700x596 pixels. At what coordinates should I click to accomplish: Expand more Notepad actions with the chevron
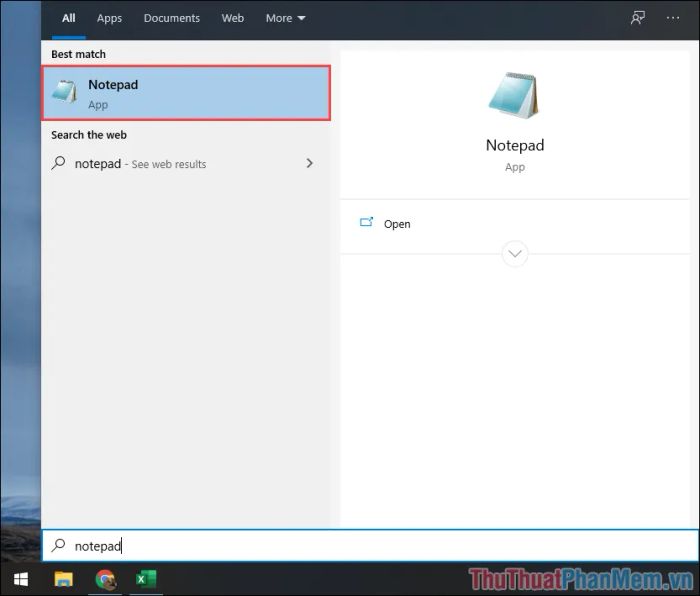[x=515, y=254]
